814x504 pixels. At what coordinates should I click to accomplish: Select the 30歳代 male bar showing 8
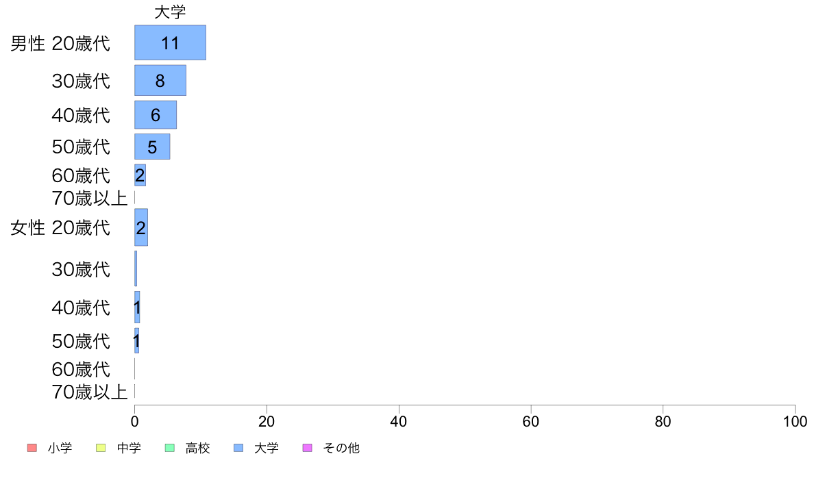(160, 80)
